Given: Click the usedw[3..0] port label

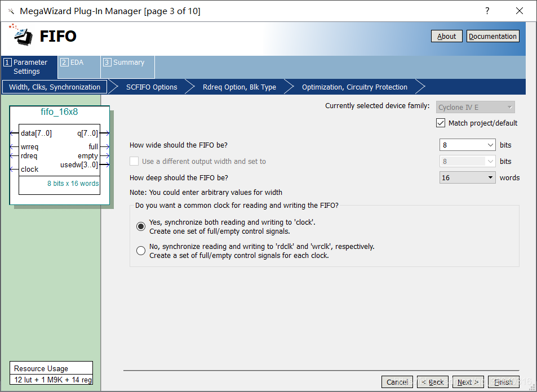Looking at the screenshot, I should point(79,165).
